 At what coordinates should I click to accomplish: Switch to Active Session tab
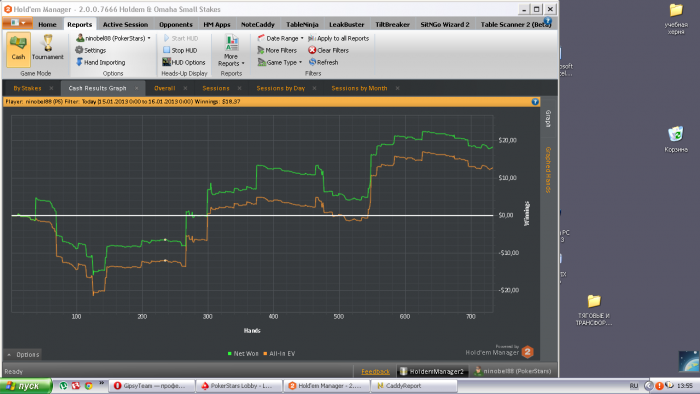click(x=125, y=25)
